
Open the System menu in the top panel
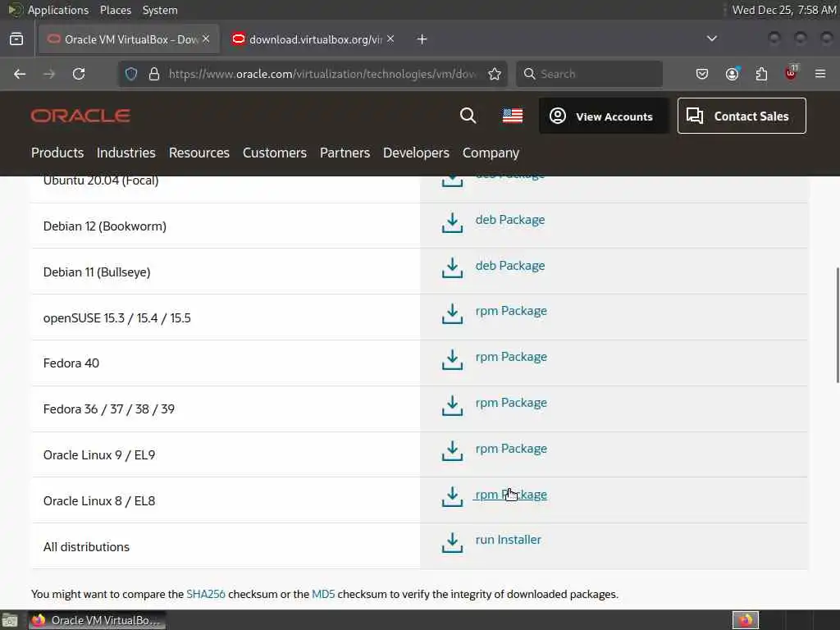point(160,10)
